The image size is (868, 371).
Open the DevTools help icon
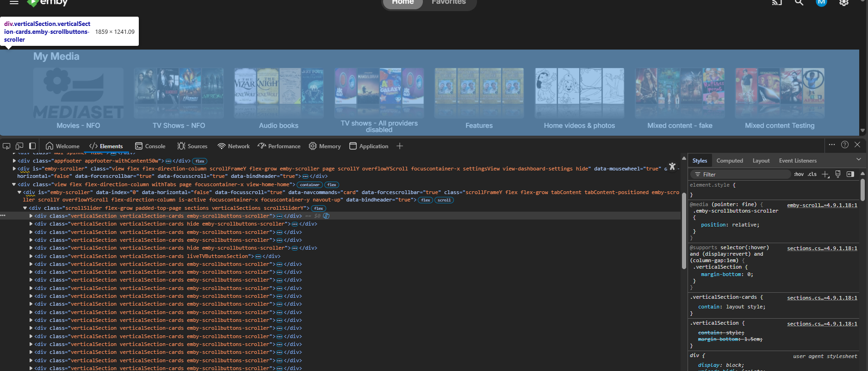[x=845, y=145]
